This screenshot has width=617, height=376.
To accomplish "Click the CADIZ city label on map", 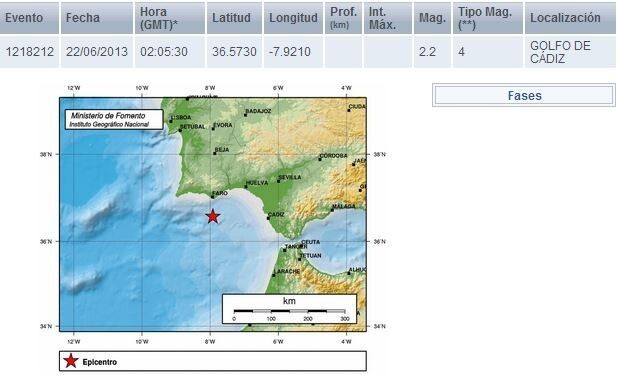I will coord(276,215).
